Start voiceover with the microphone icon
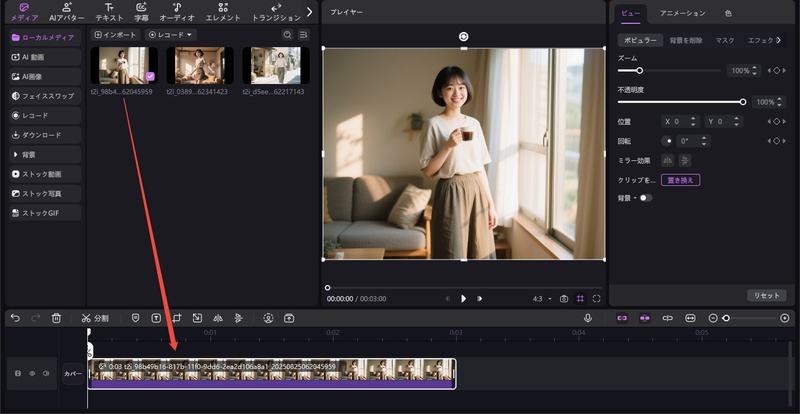The height and width of the screenshot is (414, 800). click(x=588, y=318)
